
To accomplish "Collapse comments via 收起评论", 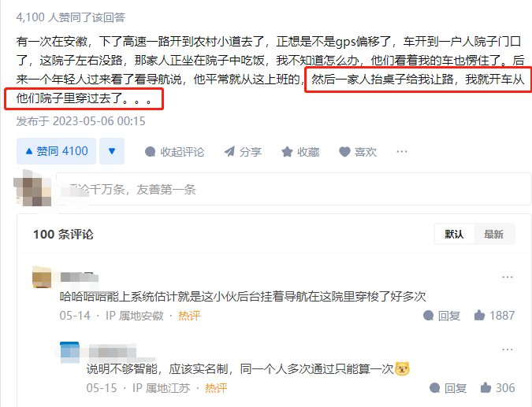I will (x=174, y=152).
